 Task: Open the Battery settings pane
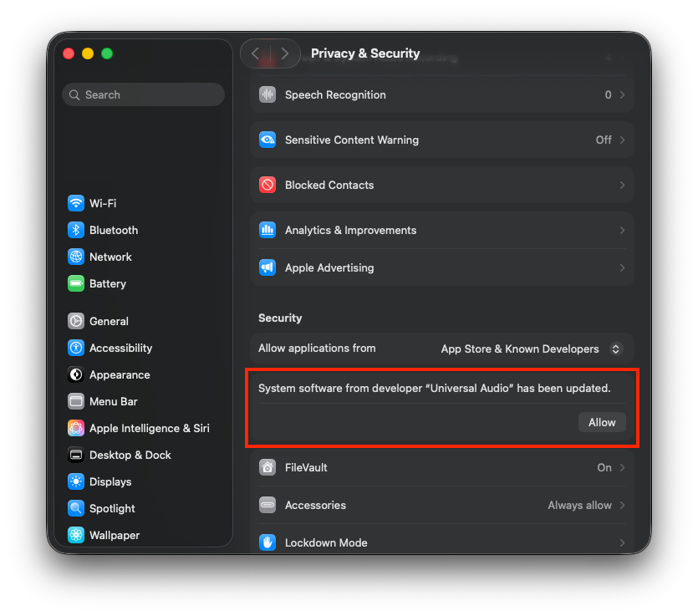pos(107,283)
